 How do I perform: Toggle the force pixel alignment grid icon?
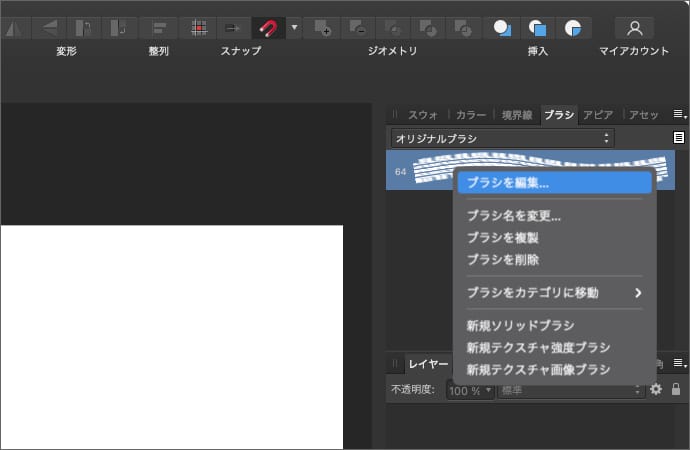tap(200, 27)
